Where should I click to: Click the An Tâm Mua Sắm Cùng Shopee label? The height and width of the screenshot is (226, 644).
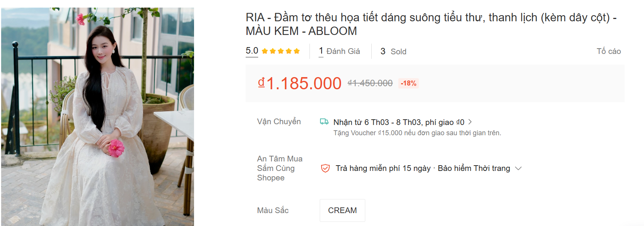[x=279, y=168]
